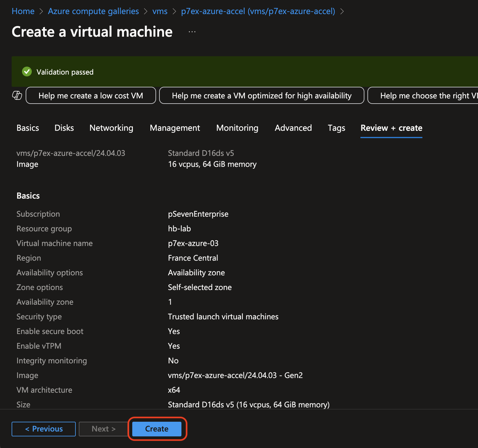Open the Disks tab
Image resolution: width=478 pixels, height=448 pixels.
click(64, 128)
